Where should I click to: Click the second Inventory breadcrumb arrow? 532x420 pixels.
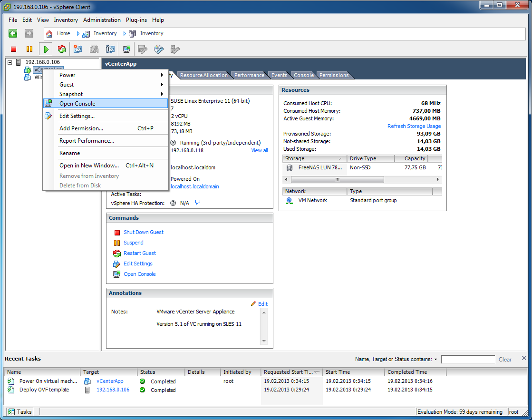[125, 33]
